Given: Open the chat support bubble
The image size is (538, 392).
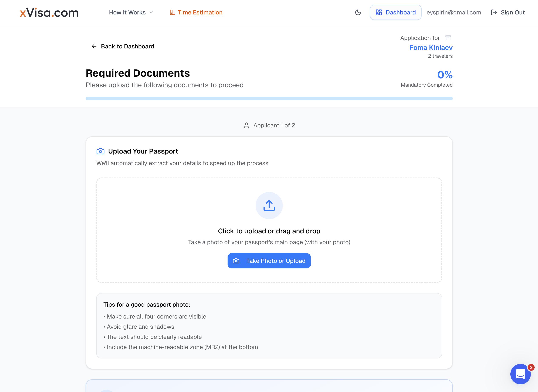Looking at the screenshot, I should 520,374.
